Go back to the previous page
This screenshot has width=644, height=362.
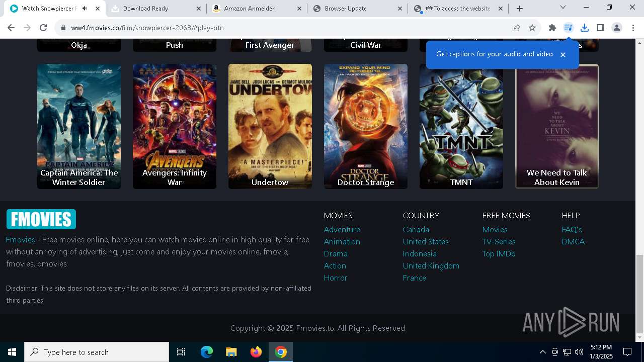pos(11,28)
